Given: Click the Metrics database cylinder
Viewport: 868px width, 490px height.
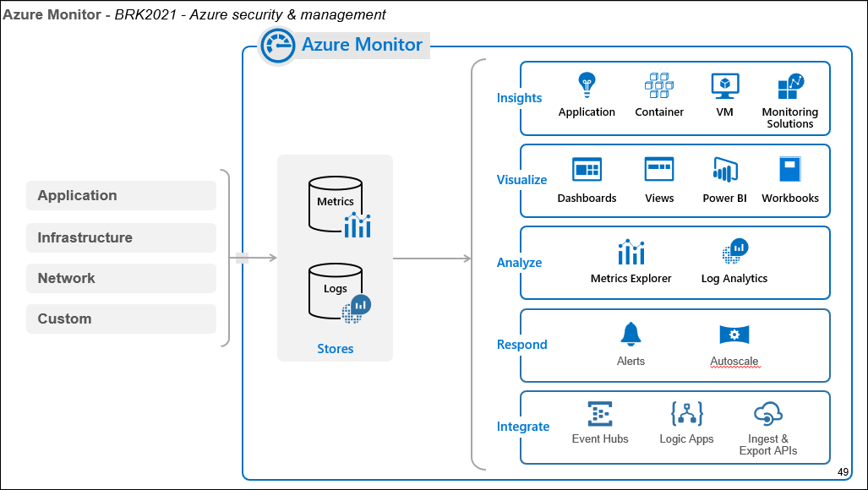Looking at the screenshot, I should (x=335, y=204).
